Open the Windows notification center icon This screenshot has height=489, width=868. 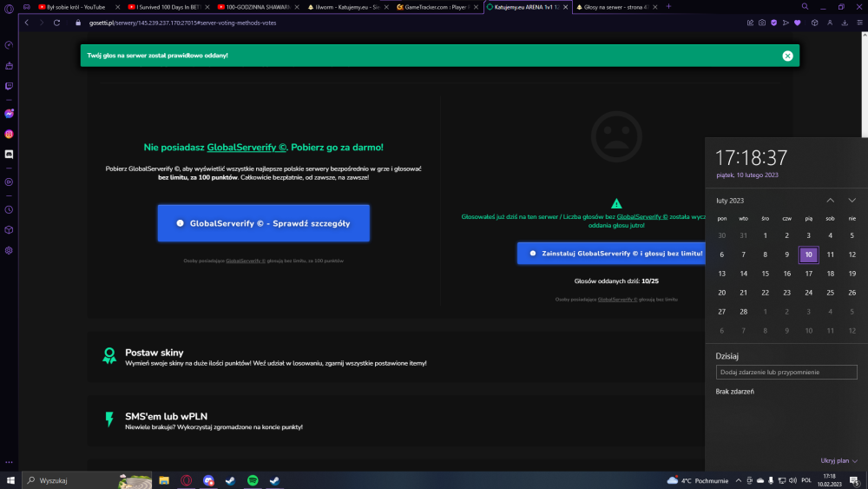(855, 480)
